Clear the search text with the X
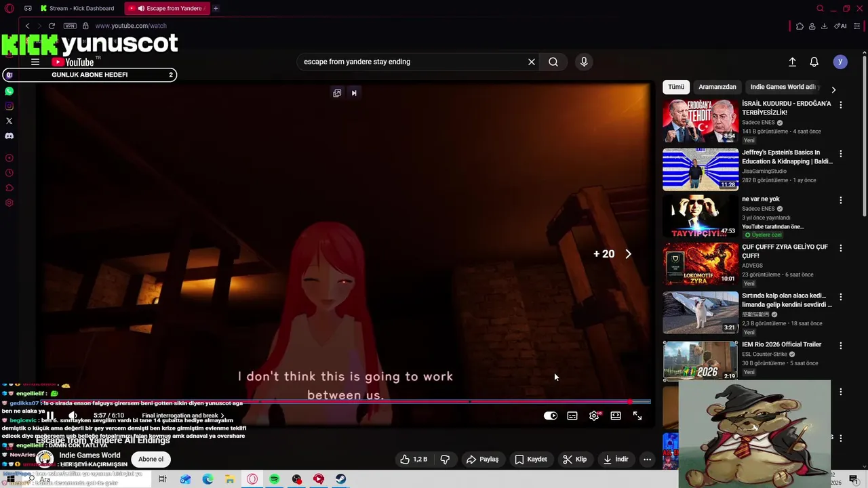The height and width of the screenshot is (488, 868). pyautogui.click(x=532, y=62)
